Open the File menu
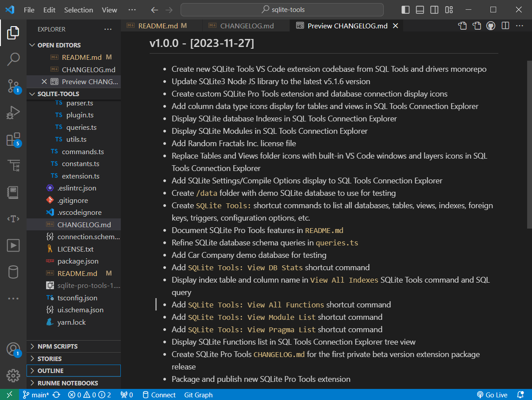Image resolution: width=532 pixels, height=400 pixels. coord(29,10)
